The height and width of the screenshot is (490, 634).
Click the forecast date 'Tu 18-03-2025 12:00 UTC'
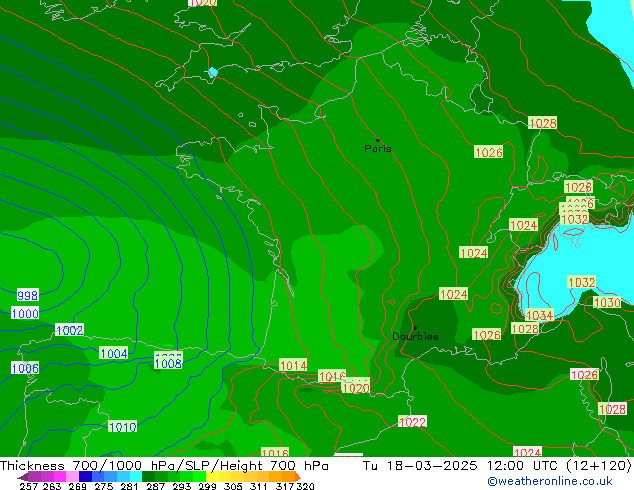tap(460, 466)
